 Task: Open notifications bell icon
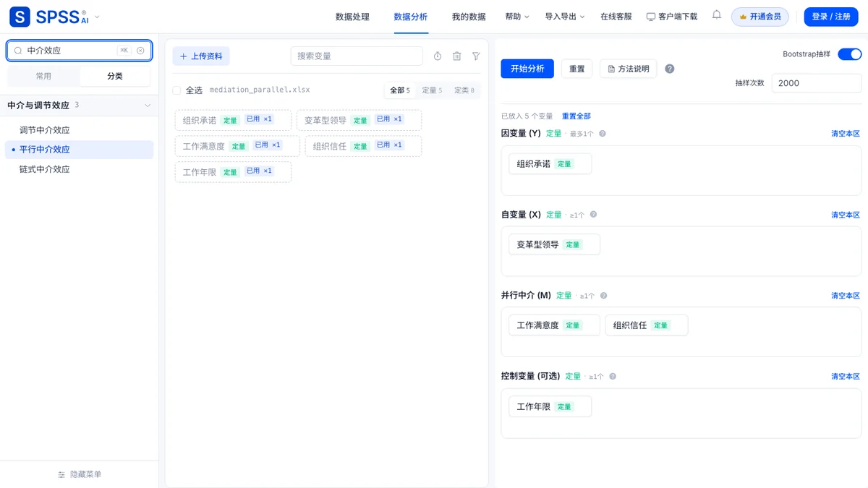click(717, 14)
